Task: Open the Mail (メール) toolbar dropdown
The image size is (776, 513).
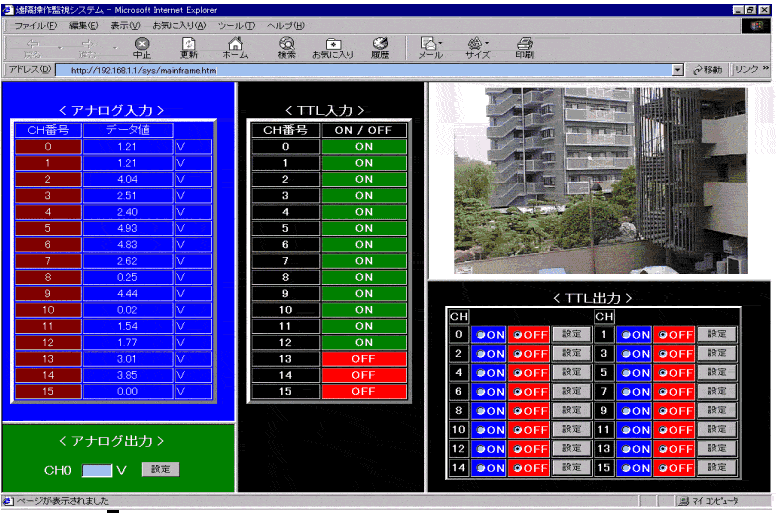Action: point(442,44)
